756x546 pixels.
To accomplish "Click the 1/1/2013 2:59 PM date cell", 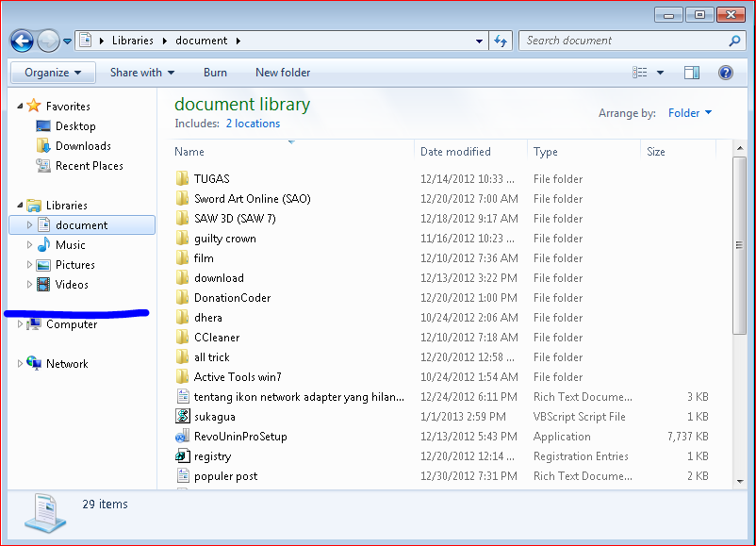I will (463, 417).
